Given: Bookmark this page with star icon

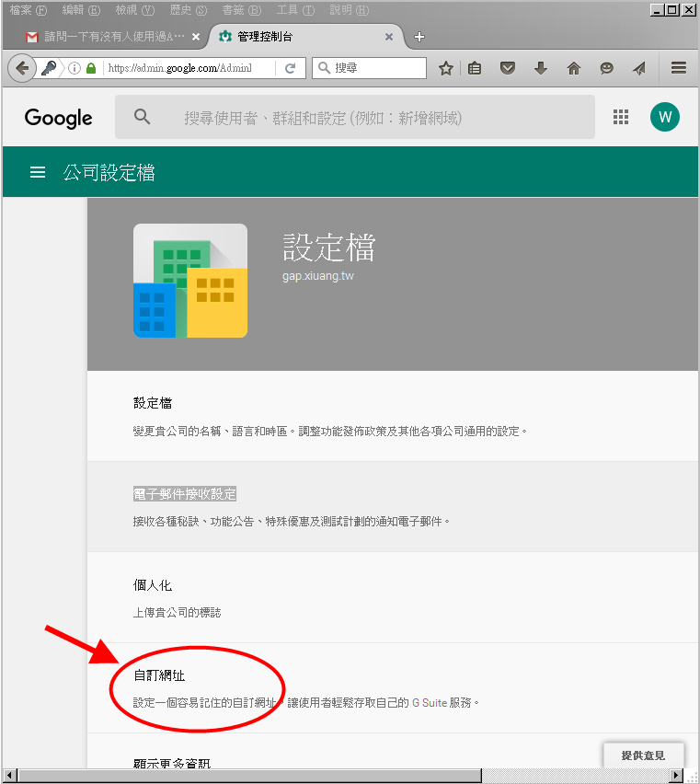Looking at the screenshot, I should [446, 68].
